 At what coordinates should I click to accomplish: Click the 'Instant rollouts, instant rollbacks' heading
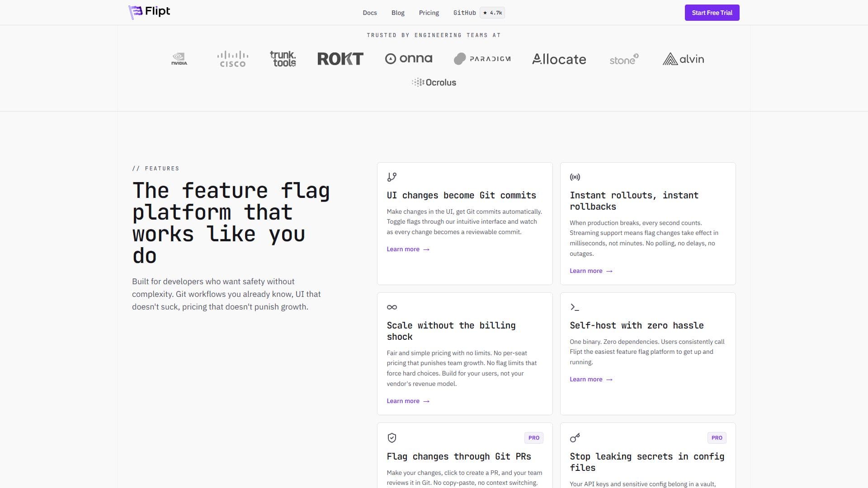(634, 201)
